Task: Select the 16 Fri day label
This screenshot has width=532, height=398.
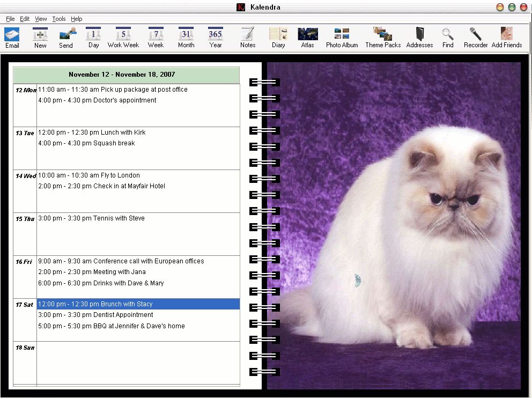Action: 24,262
